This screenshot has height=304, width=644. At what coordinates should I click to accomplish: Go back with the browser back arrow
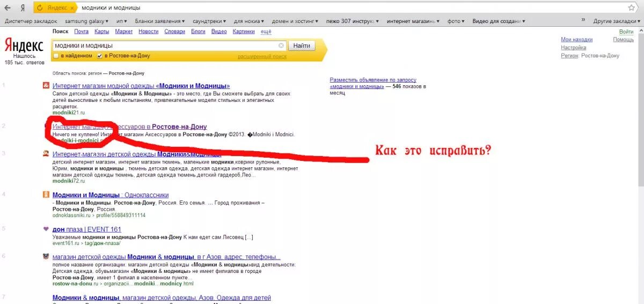[x=8, y=8]
